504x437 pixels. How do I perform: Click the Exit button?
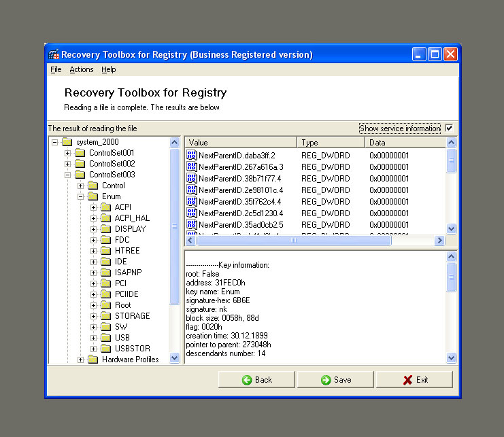tap(415, 380)
